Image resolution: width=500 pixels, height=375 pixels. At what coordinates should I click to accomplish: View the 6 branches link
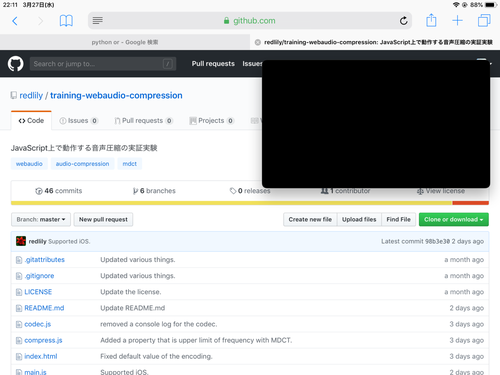click(154, 191)
